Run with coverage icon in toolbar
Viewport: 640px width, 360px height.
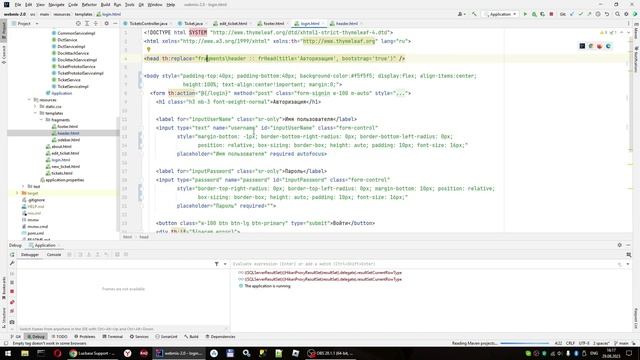point(542,14)
